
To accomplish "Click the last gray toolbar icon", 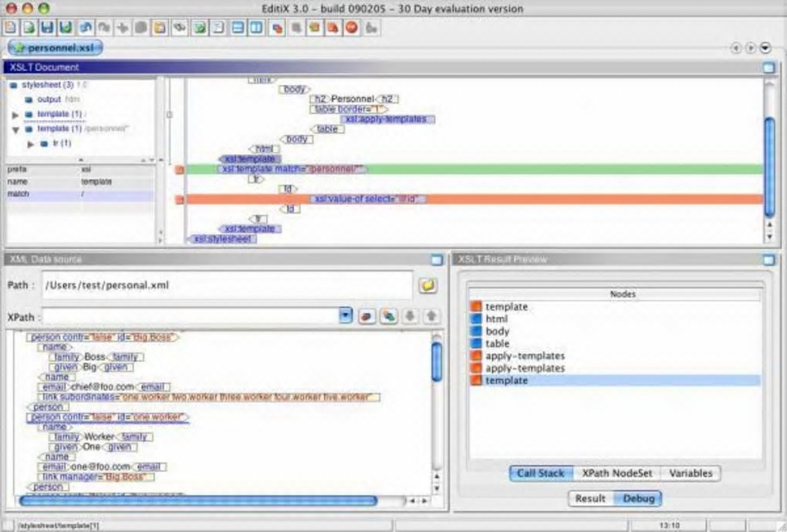I will [371, 27].
